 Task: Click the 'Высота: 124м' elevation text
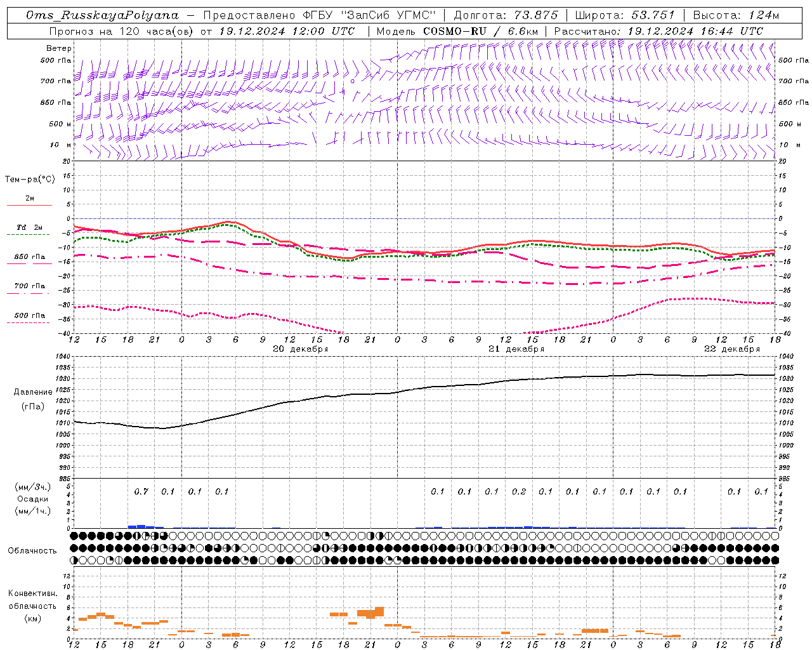click(x=736, y=15)
